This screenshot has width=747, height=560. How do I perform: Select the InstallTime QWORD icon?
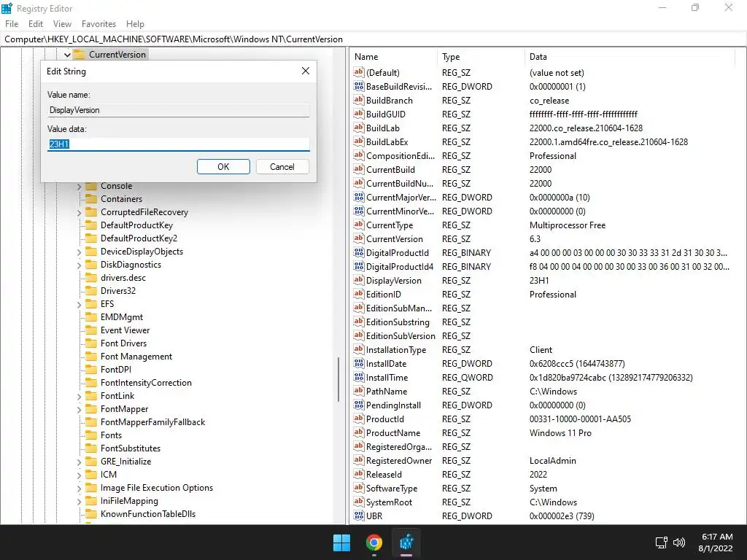(359, 377)
